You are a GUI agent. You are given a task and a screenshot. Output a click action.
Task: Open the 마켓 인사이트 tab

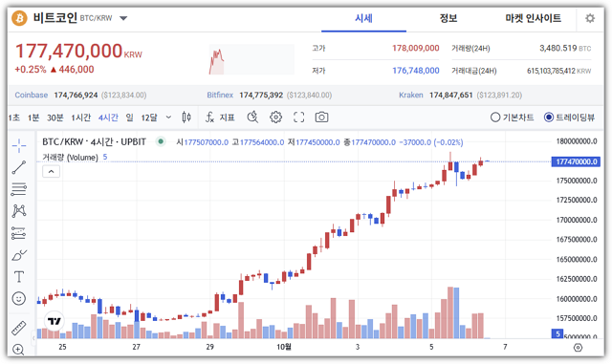(533, 18)
